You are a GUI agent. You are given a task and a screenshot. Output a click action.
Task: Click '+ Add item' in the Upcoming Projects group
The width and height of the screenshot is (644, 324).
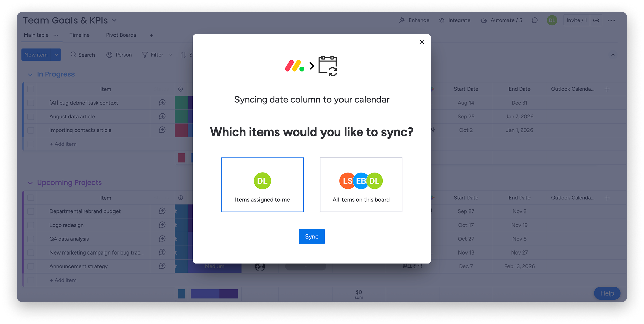(63, 280)
